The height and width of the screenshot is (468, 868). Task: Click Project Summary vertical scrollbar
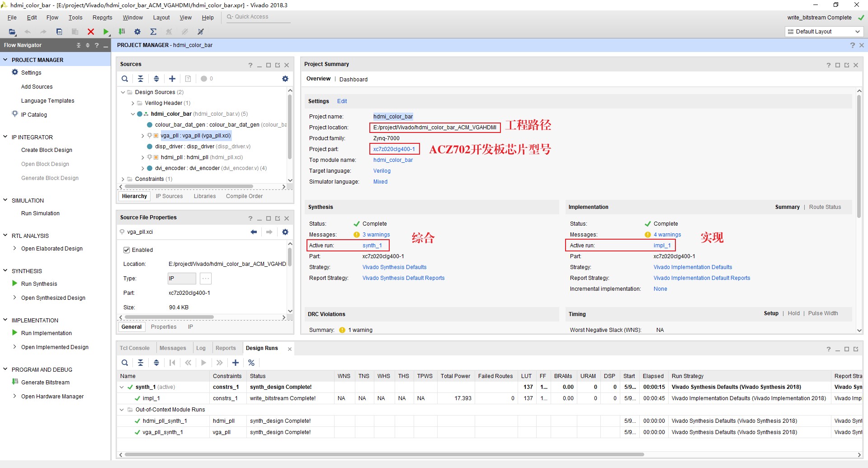pyautogui.click(x=859, y=156)
